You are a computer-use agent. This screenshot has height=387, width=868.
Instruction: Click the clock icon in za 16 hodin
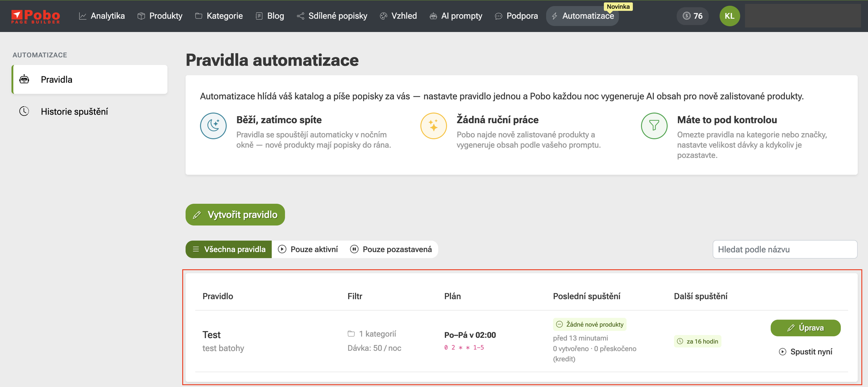(x=680, y=341)
